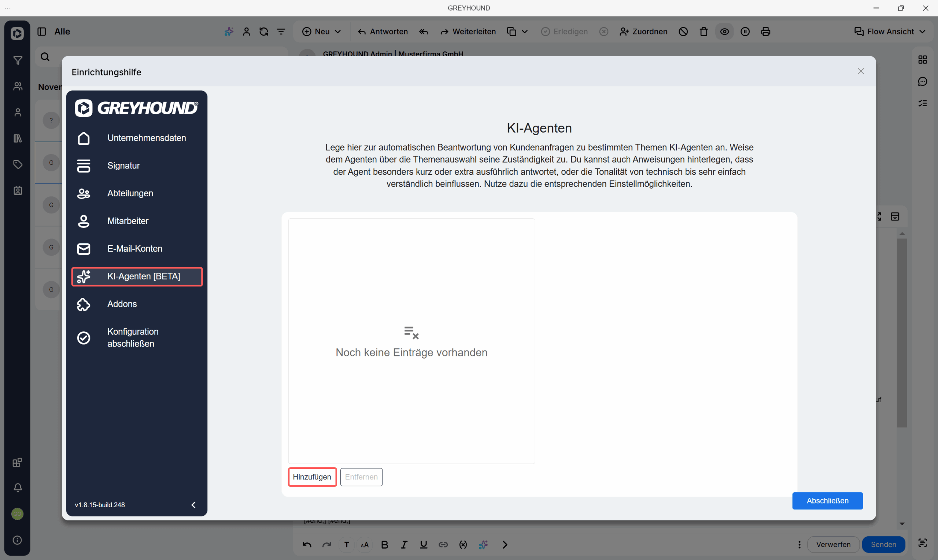Close the Einrichtungshilfe dialog
938x560 pixels.
click(861, 71)
